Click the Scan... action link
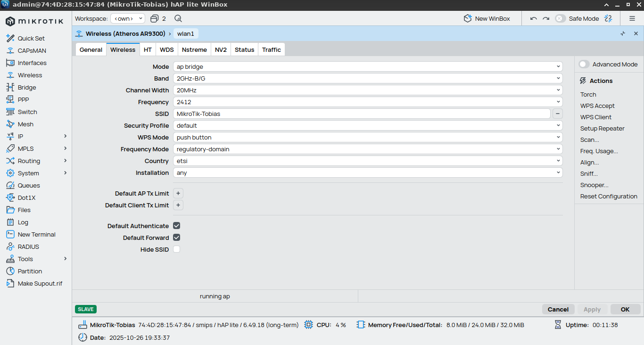The height and width of the screenshot is (345, 644). pyautogui.click(x=589, y=140)
